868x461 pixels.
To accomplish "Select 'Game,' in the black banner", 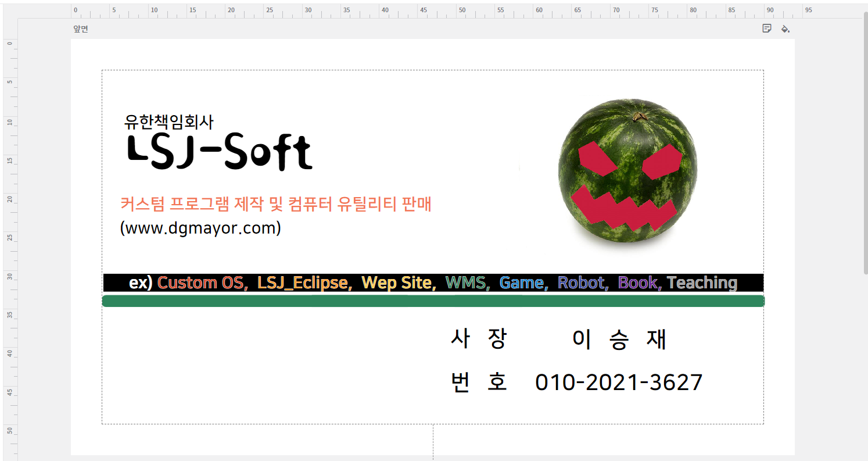I will tap(523, 283).
